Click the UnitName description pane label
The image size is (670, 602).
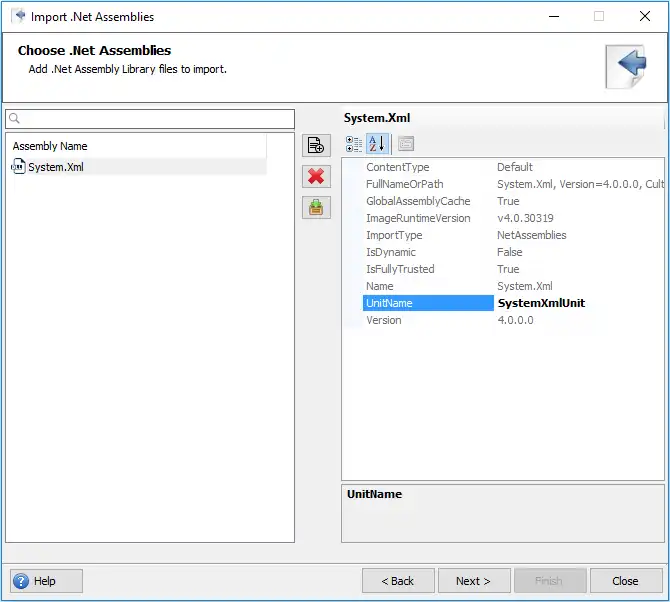374,494
